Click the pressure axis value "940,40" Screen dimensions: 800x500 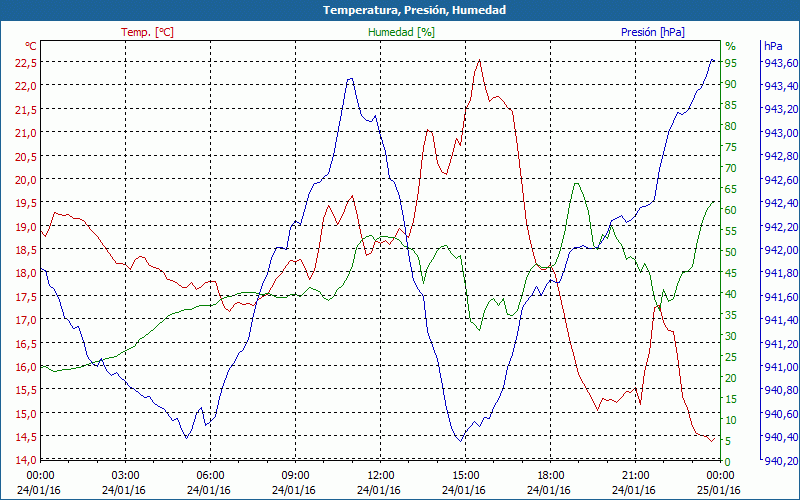[x=781, y=437]
